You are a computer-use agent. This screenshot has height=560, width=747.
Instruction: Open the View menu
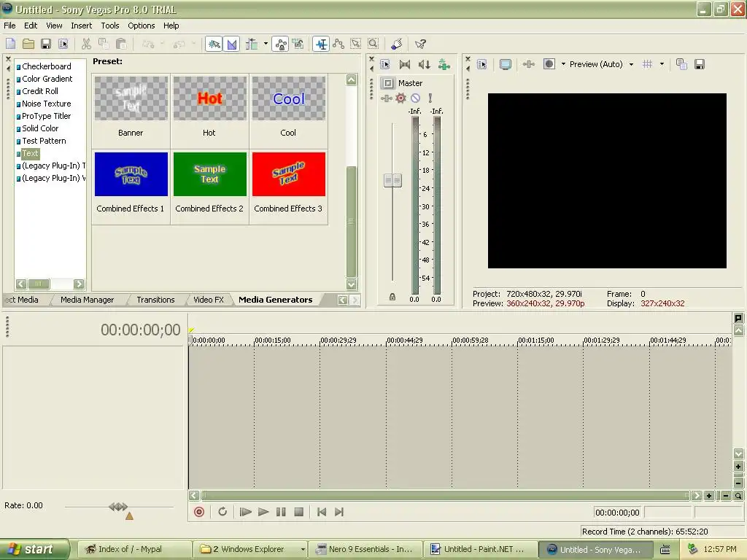(x=54, y=26)
